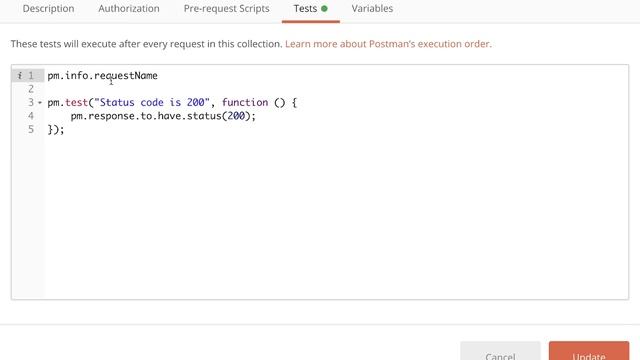Viewport: 640px width, 360px height.
Task: Open the Pre-request Scripts tab
Action: pyautogui.click(x=226, y=9)
